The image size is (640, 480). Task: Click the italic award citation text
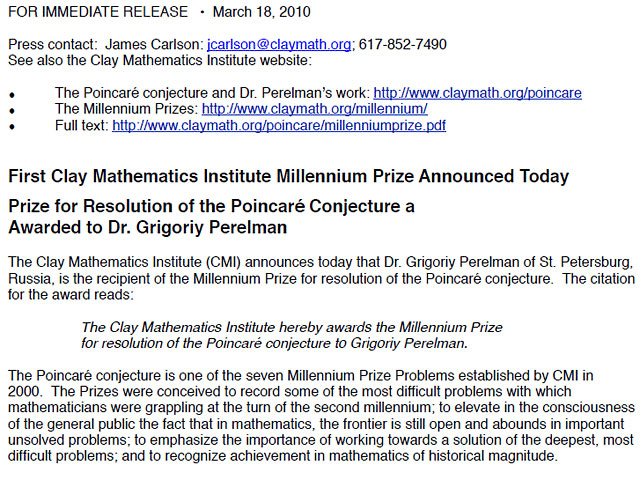(x=291, y=335)
